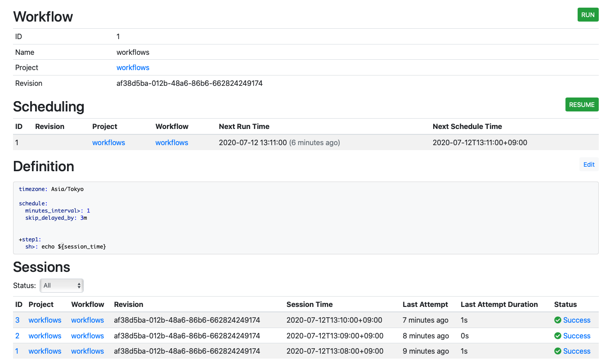Click green check icon in session 3 row
610x364 pixels.
[x=558, y=320]
